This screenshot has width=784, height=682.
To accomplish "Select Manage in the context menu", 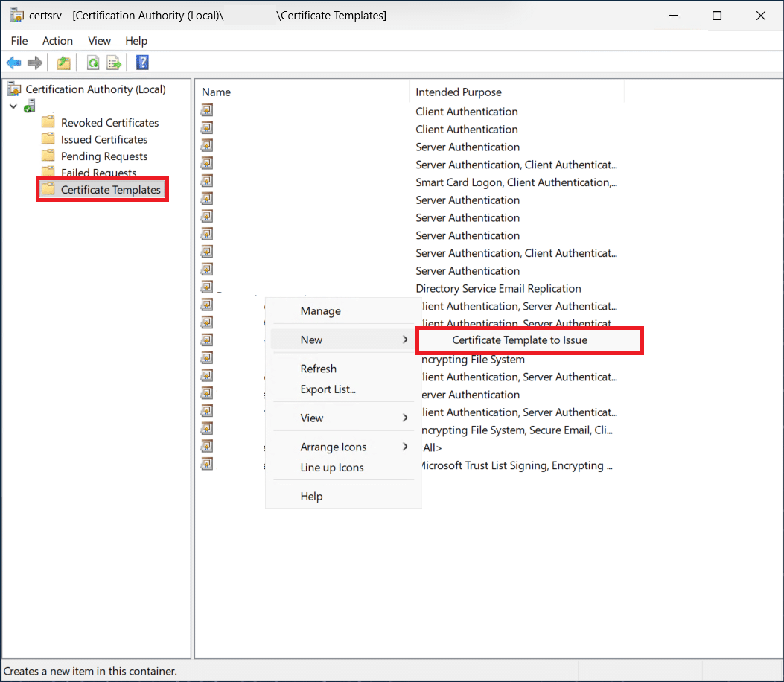I will (320, 311).
